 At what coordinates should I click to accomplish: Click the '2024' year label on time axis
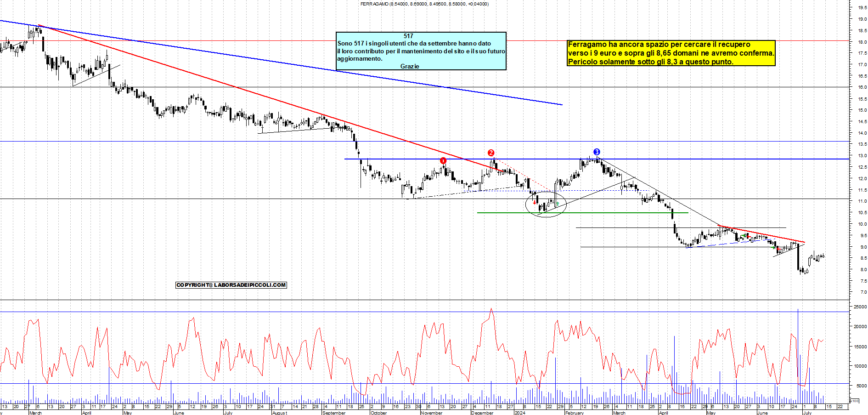pos(520,413)
